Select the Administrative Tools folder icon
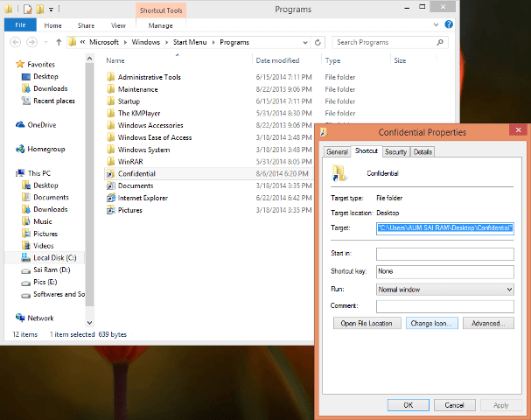 pos(110,77)
